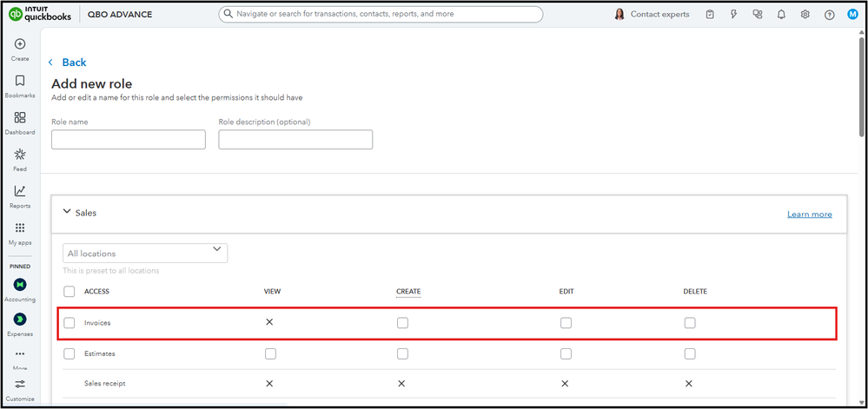Click the help question mark icon
Image resolution: width=868 pixels, height=409 pixels.
tap(829, 15)
